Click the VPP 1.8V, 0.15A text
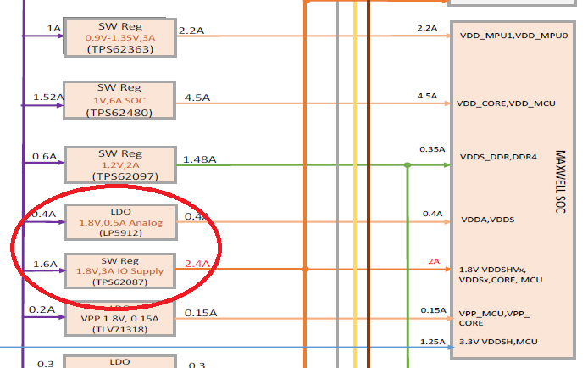Screen dimensions: 588x368 [120, 319]
